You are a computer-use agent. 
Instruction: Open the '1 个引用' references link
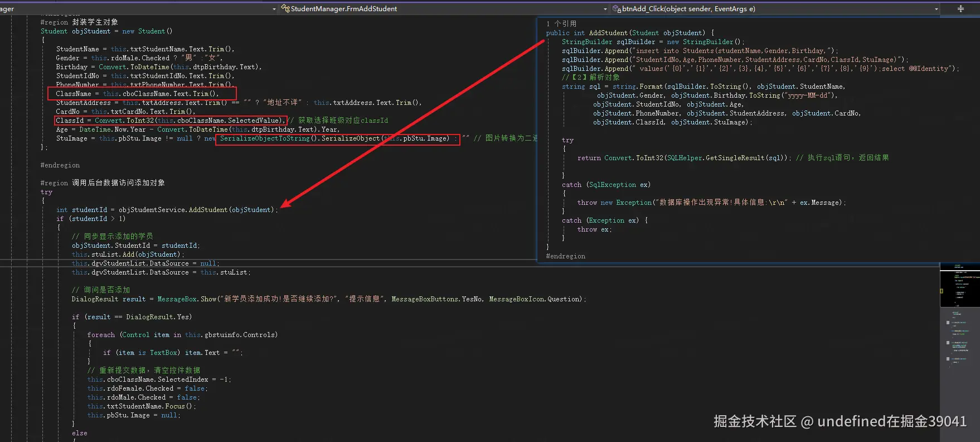561,23
